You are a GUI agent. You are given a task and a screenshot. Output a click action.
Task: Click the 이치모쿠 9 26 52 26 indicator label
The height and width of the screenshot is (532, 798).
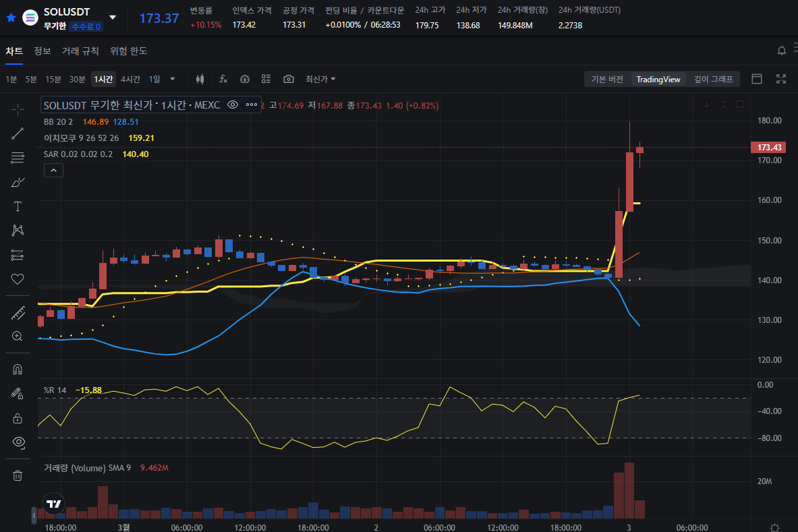click(82, 138)
